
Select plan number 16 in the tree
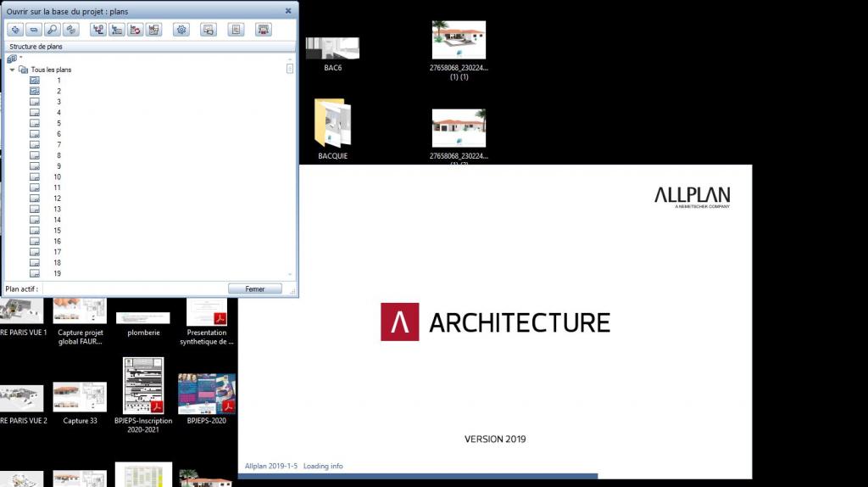57,241
